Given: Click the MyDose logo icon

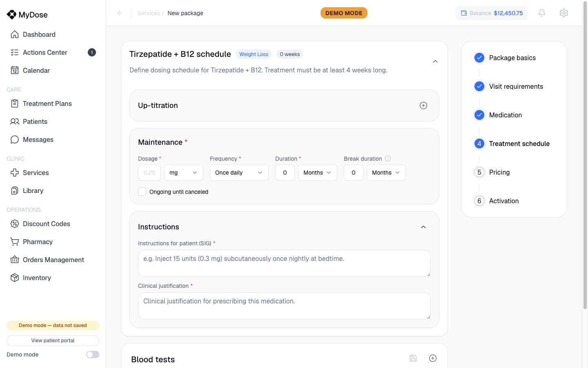Looking at the screenshot, I should (11, 15).
